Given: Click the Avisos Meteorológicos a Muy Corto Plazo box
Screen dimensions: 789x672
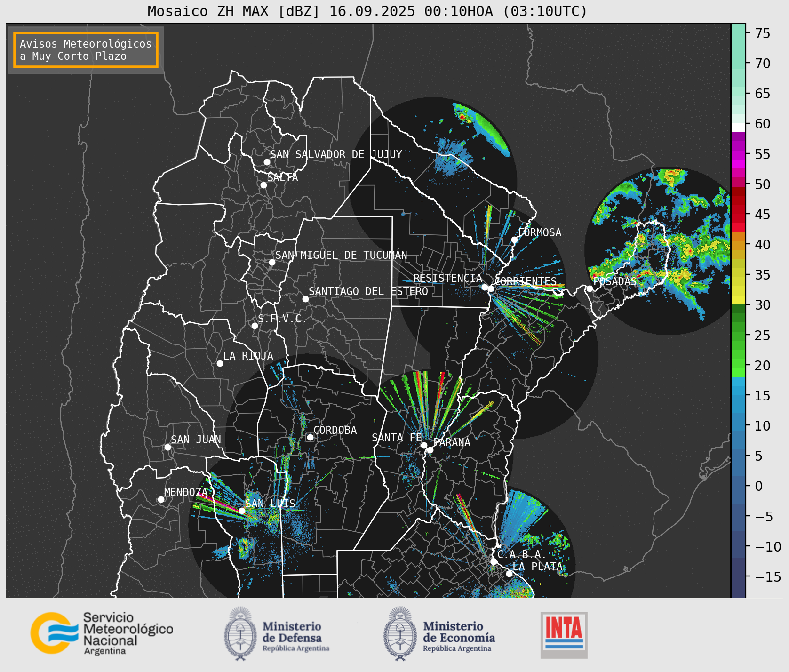Looking at the screenshot, I should point(86,50).
